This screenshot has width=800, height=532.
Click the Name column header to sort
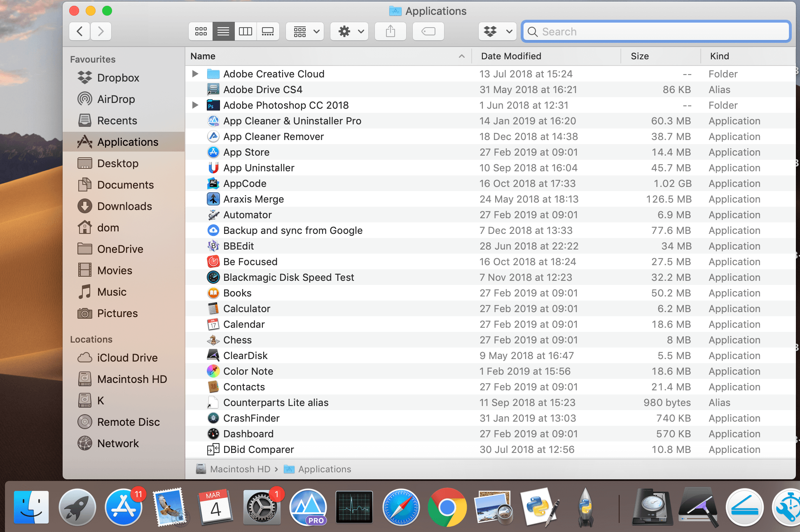click(327, 56)
